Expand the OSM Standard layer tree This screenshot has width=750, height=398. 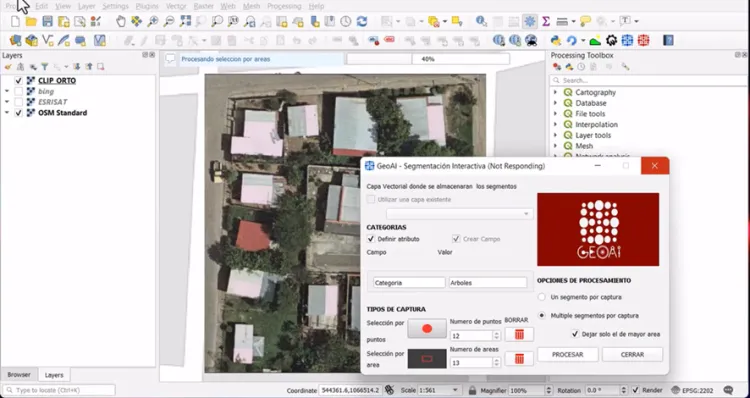point(7,113)
